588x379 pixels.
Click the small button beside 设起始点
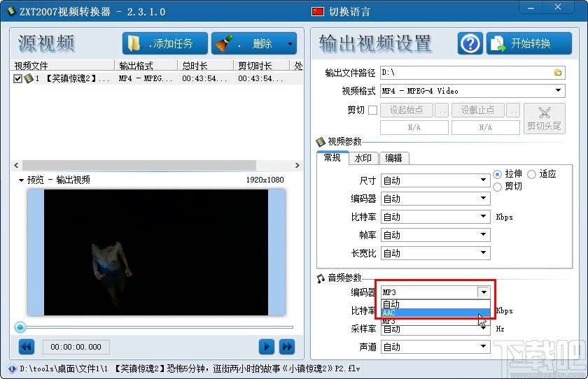pyautogui.click(x=442, y=110)
